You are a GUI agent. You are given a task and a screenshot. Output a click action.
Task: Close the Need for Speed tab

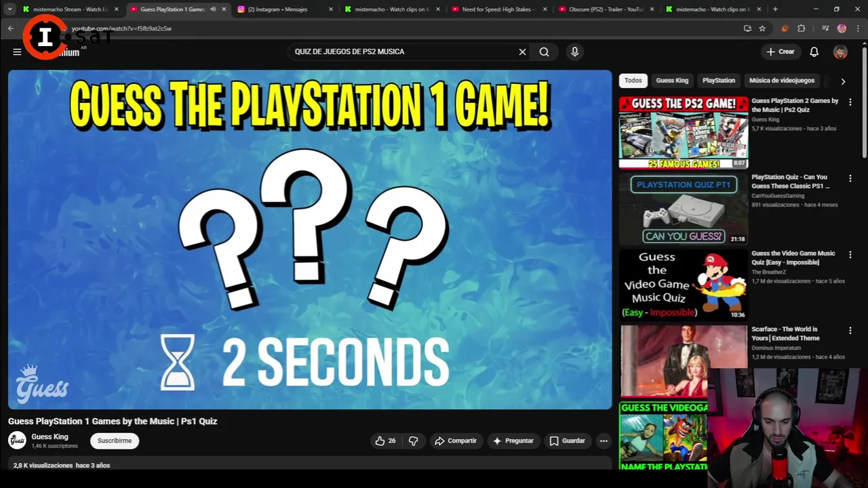pos(545,9)
